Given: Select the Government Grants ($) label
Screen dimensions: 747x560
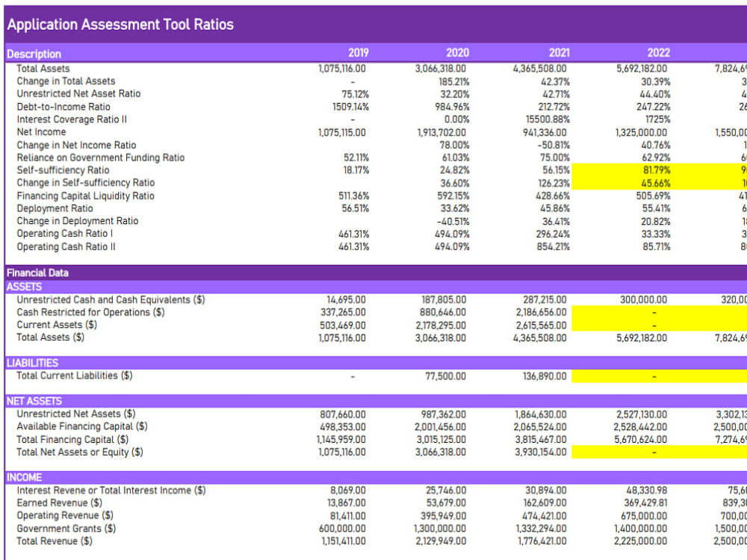Looking at the screenshot, I should point(66,529).
